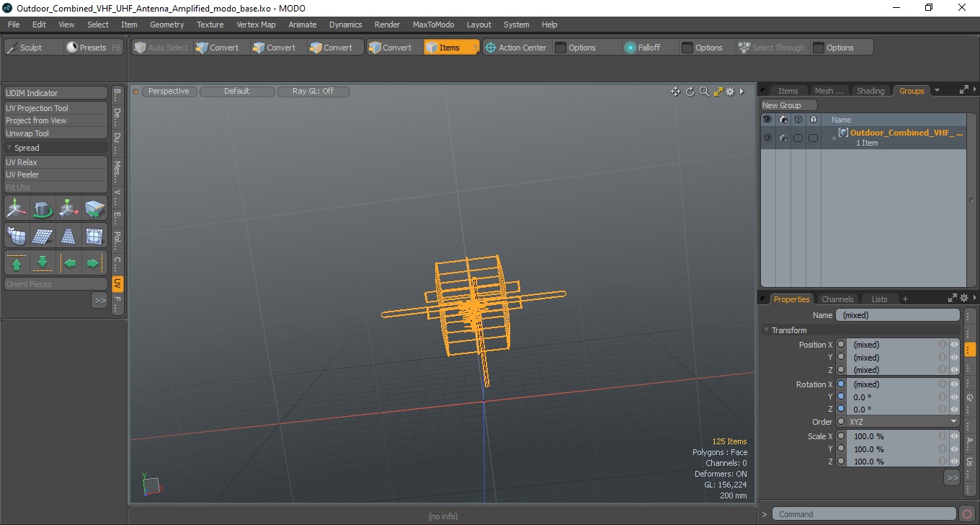Click the UV Relax button

pyautogui.click(x=56, y=162)
